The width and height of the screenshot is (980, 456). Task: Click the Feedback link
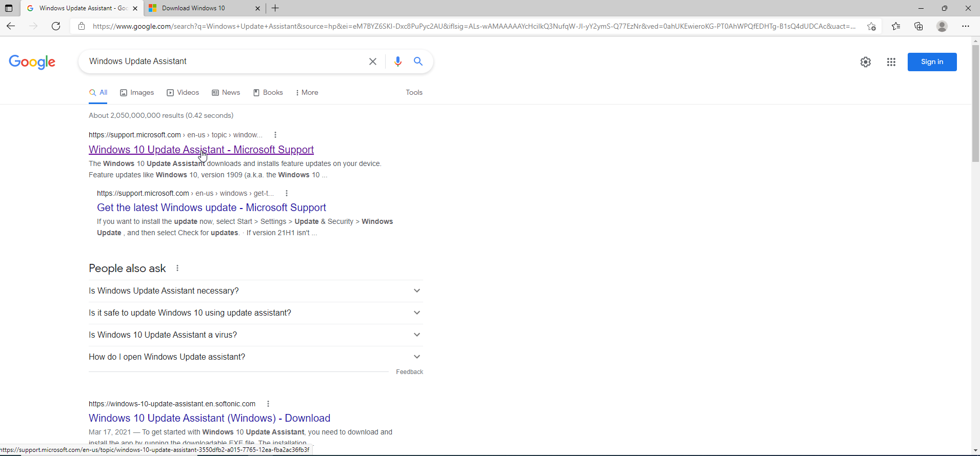410,372
